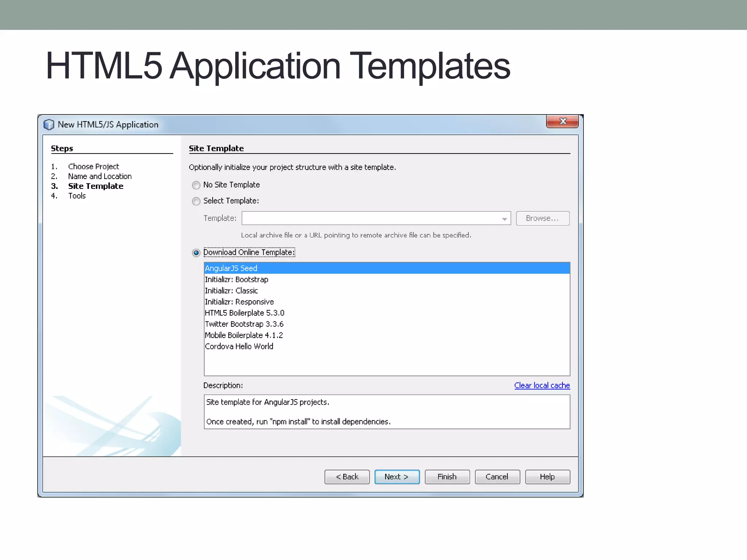
Task: Click step 3 Site Template
Action: click(x=96, y=186)
